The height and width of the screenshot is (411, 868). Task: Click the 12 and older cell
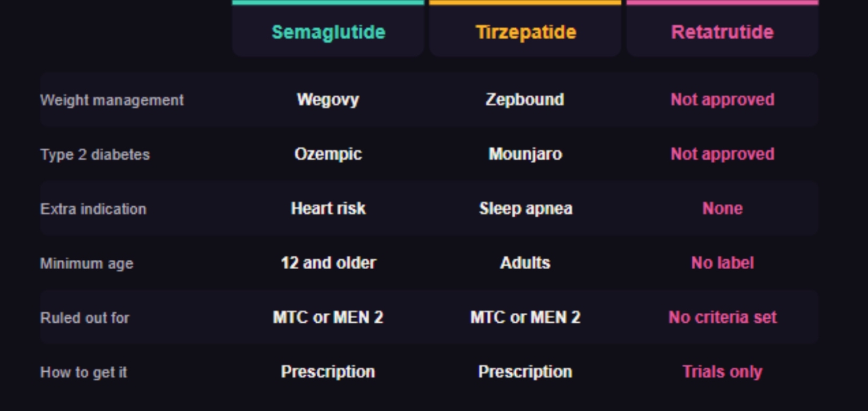point(328,262)
